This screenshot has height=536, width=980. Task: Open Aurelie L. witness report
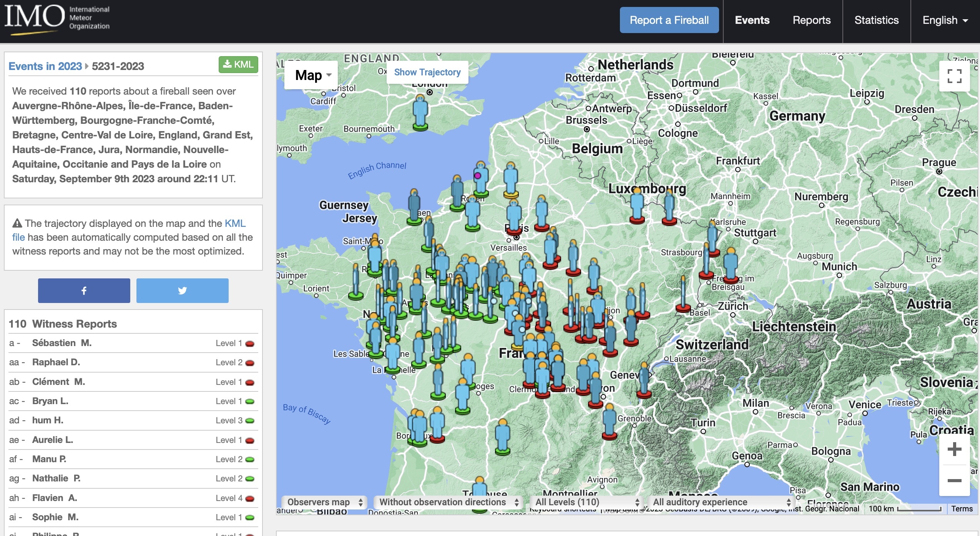[x=53, y=440]
